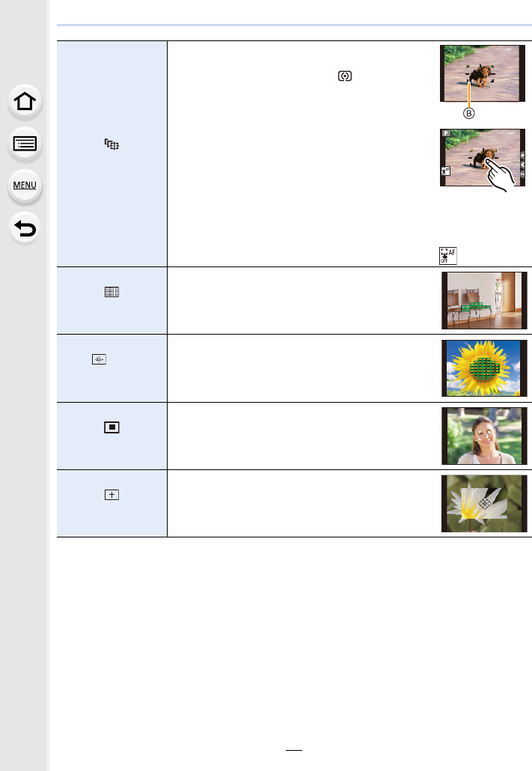Screen dimensions: 532x771
Task: Click the 49-Area AF grid icon
Action: (x=111, y=292)
